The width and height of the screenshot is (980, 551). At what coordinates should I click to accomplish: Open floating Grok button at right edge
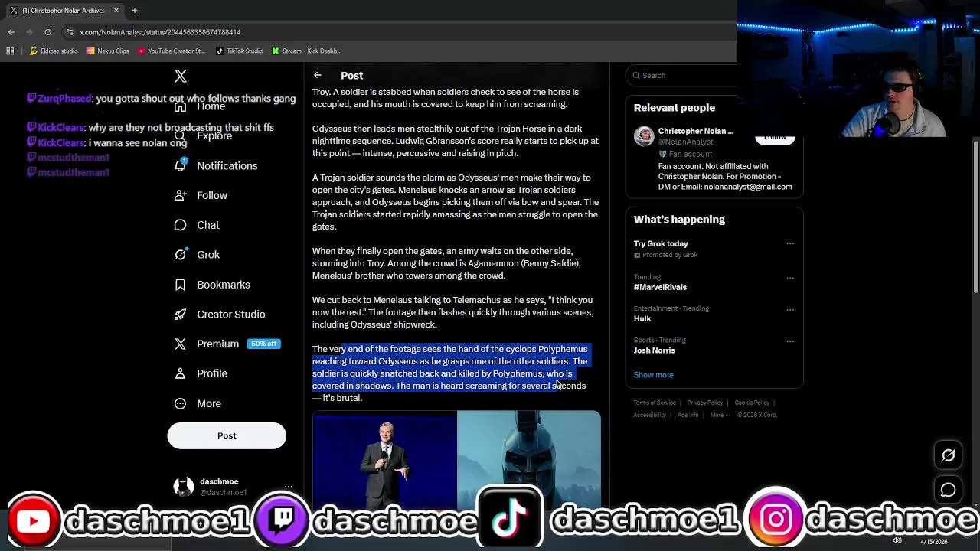(949, 455)
